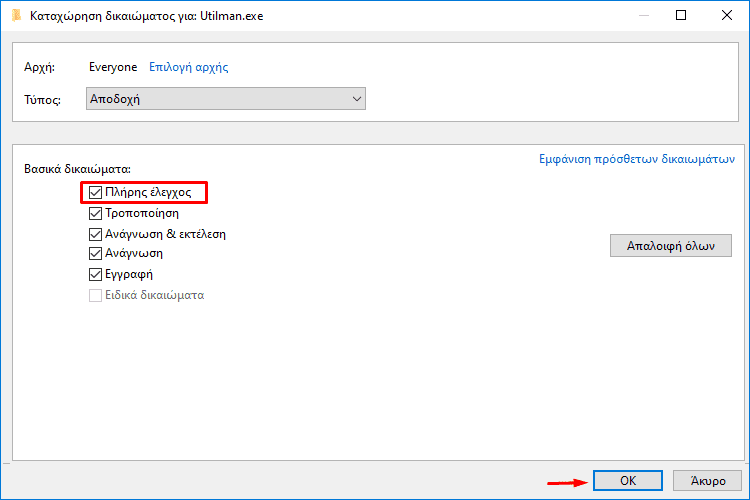Toggle the Τροποποίηση checkbox
The height and width of the screenshot is (500, 750).
(x=95, y=213)
